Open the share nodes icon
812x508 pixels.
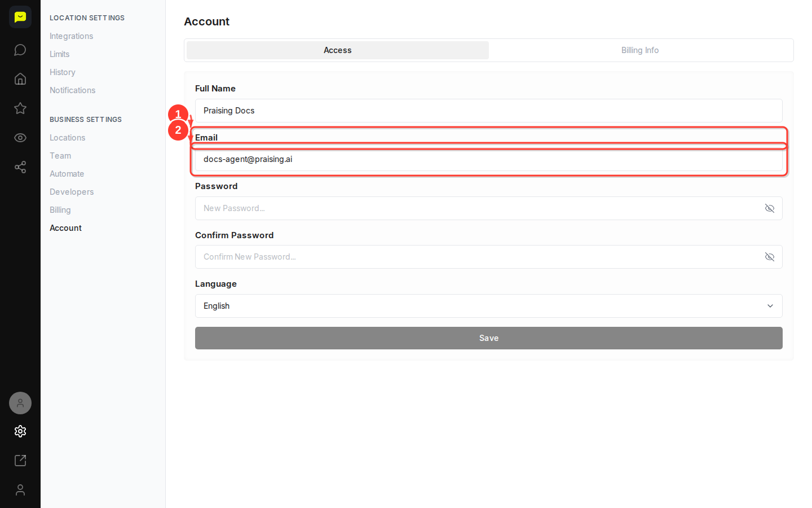pyautogui.click(x=20, y=167)
